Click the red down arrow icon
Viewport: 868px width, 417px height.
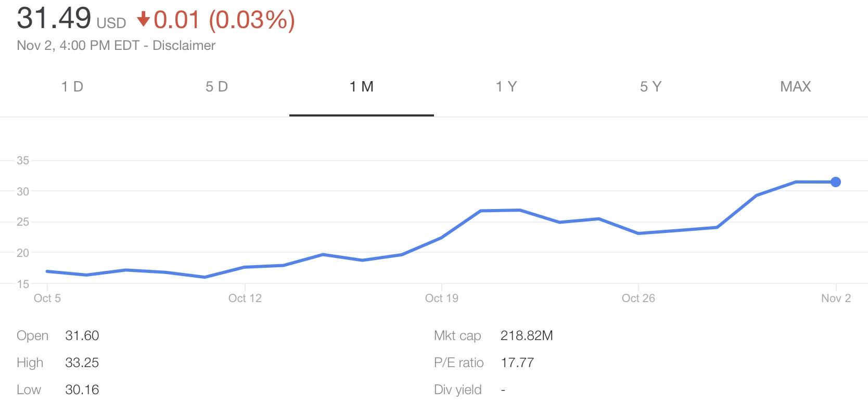pos(143,20)
